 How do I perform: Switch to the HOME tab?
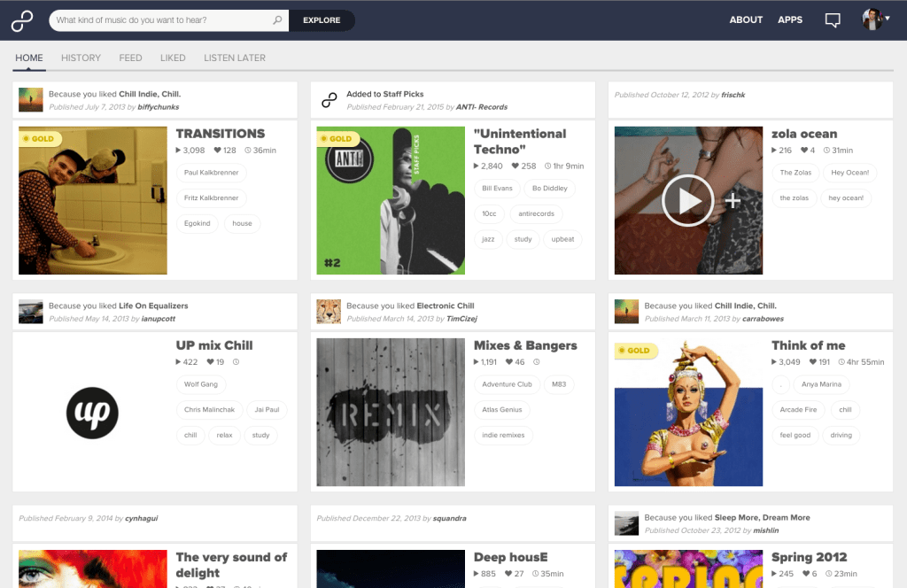(x=29, y=58)
